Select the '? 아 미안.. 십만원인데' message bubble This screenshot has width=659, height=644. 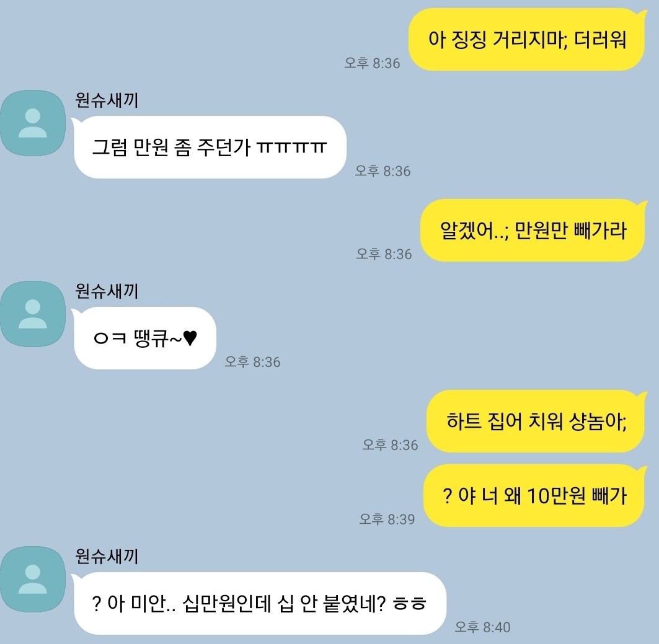259,604
